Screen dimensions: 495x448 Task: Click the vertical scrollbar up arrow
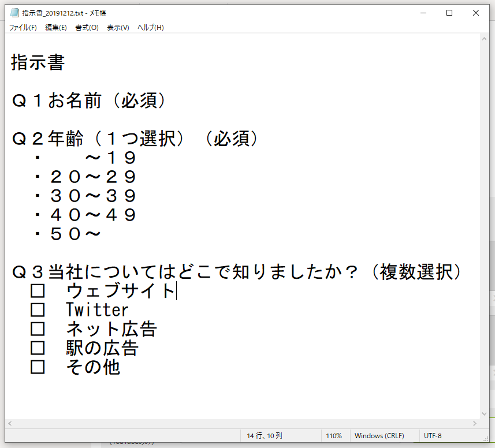[x=484, y=39]
